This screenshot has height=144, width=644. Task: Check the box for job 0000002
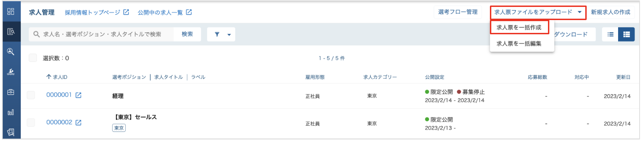click(31, 122)
